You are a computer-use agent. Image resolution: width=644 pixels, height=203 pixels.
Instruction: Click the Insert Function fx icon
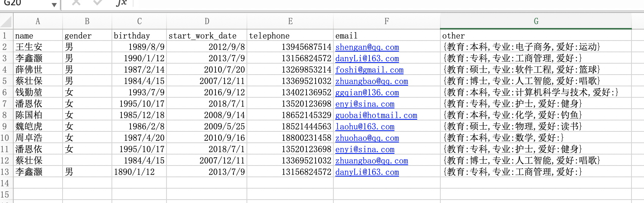[121, 3]
